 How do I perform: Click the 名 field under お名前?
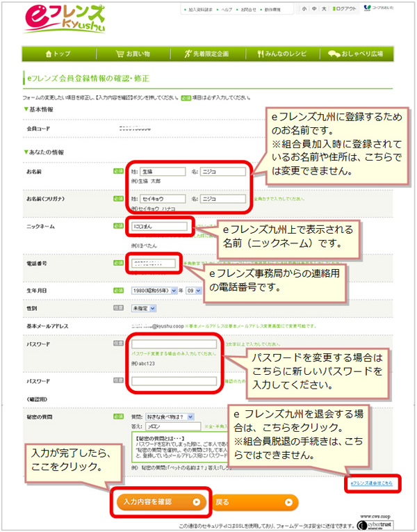pos(222,172)
